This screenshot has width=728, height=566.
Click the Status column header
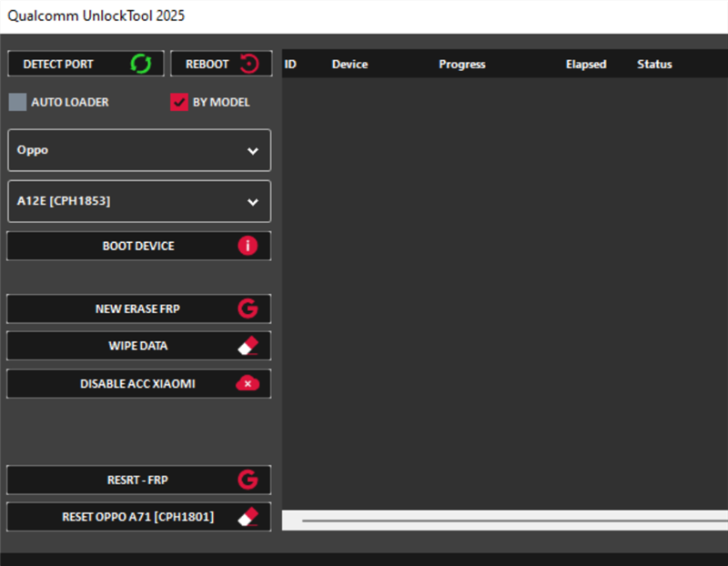coord(653,64)
